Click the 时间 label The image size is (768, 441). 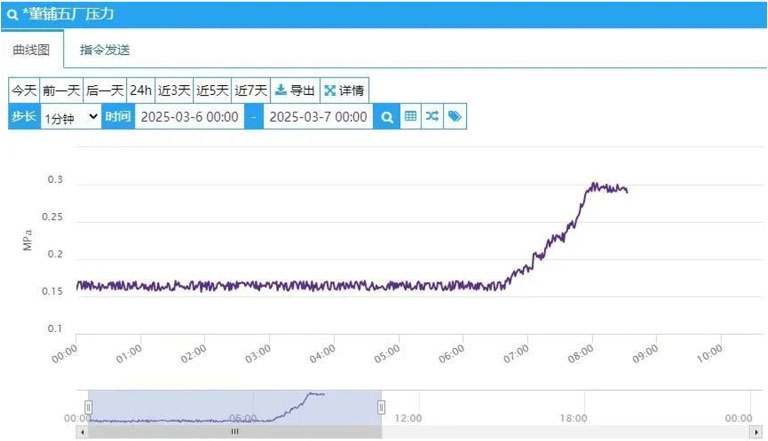click(118, 117)
